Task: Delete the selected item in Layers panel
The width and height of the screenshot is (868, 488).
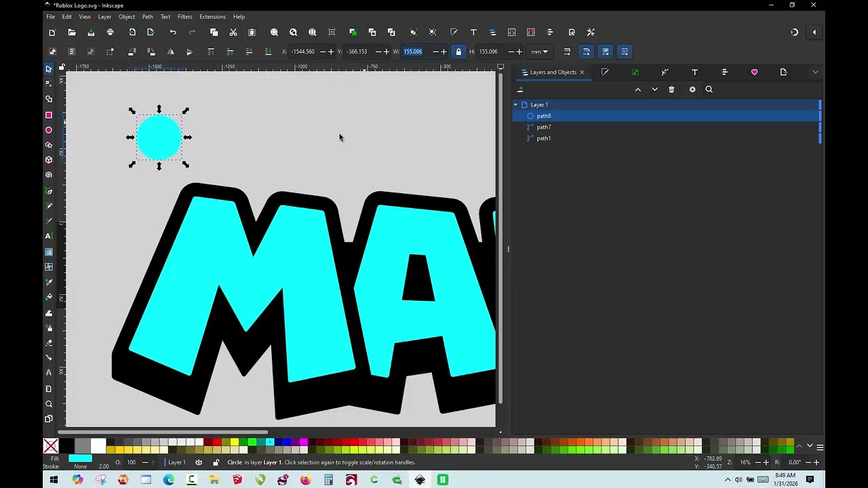Action: [671, 89]
